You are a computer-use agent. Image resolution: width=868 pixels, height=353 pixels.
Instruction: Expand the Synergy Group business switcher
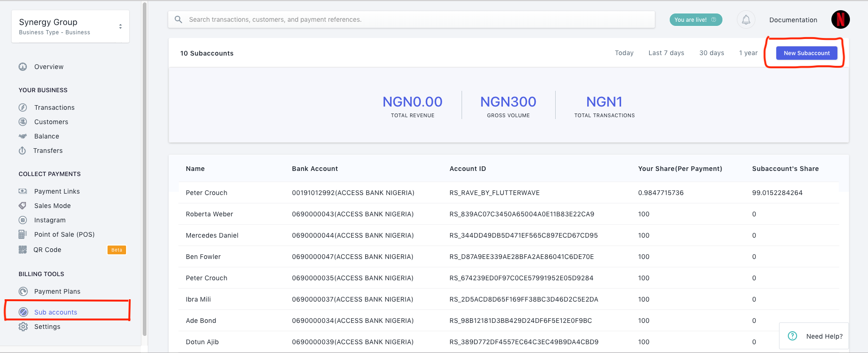point(70,26)
